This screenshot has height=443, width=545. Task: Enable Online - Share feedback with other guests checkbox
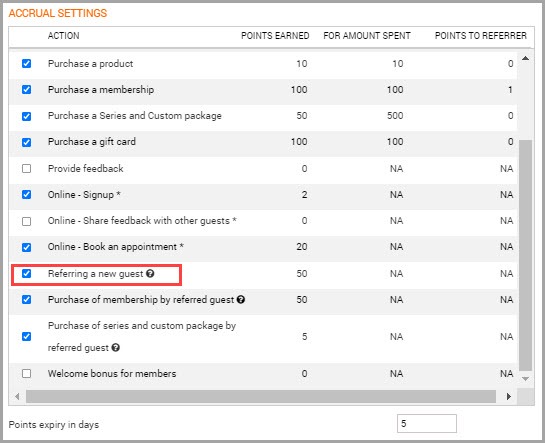point(26,221)
